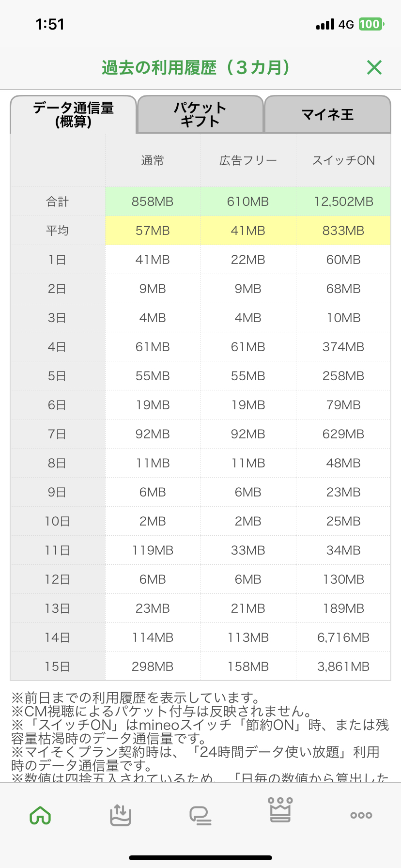This screenshot has height=868, width=401.
Task: Switch to the マイネ王 tab
Action: point(327,114)
